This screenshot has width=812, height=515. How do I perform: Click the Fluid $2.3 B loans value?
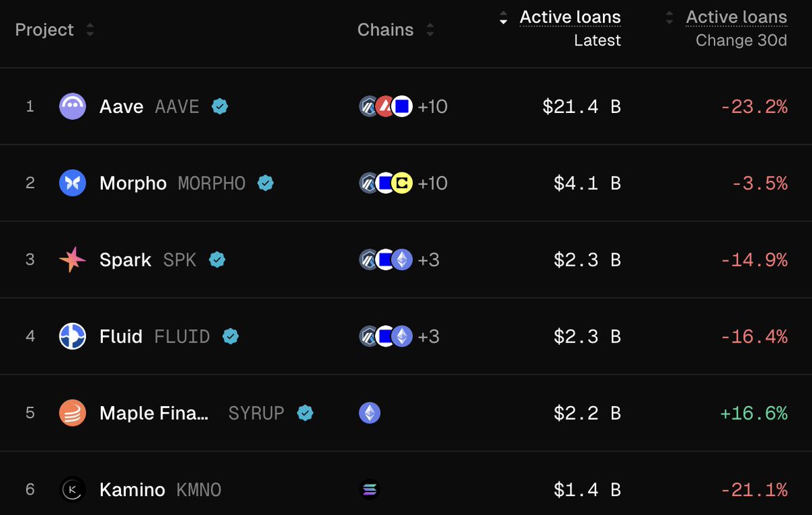[x=587, y=336]
